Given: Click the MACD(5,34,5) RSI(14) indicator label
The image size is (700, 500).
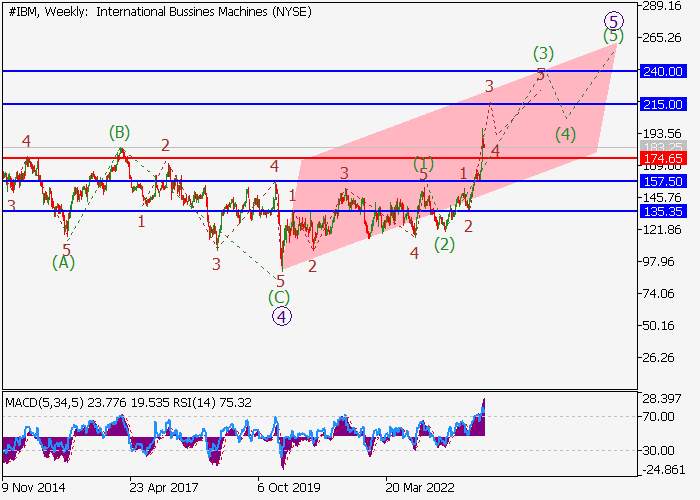Looking at the screenshot, I should coord(129,403).
